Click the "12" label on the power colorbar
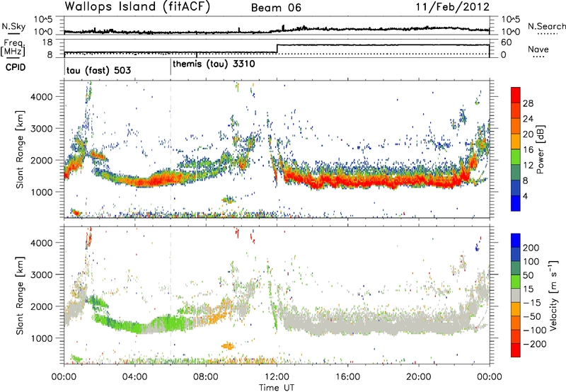The image size is (566, 392). [528, 166]
